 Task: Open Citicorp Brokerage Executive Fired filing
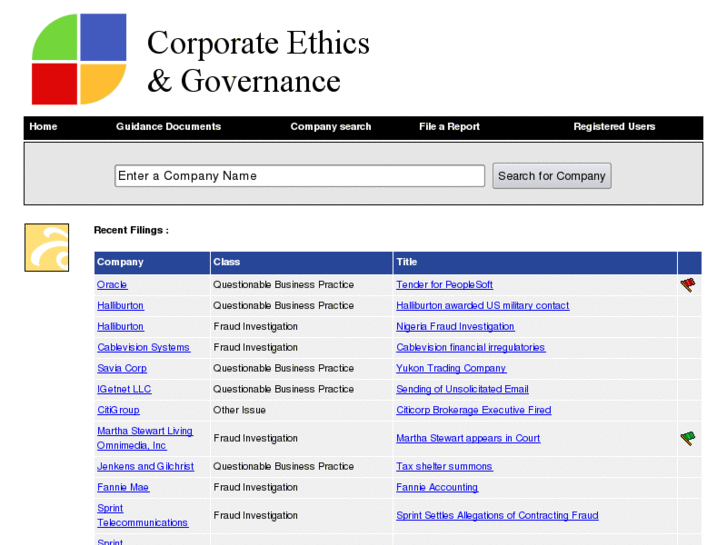pos(474,410)
